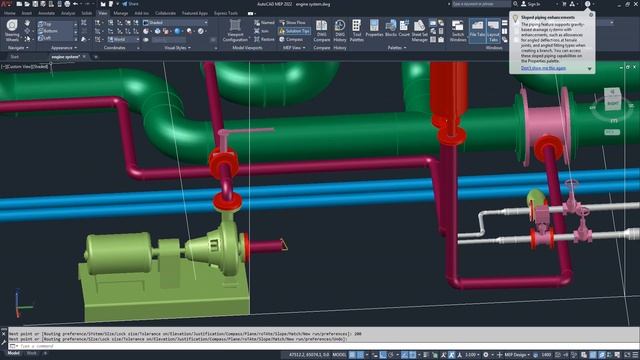The width and height of the screenshot is (640, 360).
Task: Click the Undo arrow in quick access toolbar
Action: pyautogui.click(x=75, y=4)
